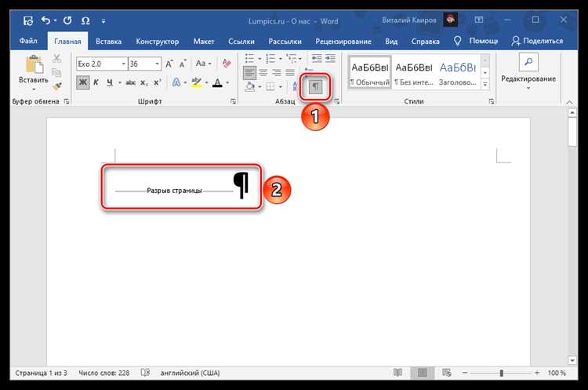Undo the last action
The image size is (588, 390).
pyautogui.click(x=45, y=20)
